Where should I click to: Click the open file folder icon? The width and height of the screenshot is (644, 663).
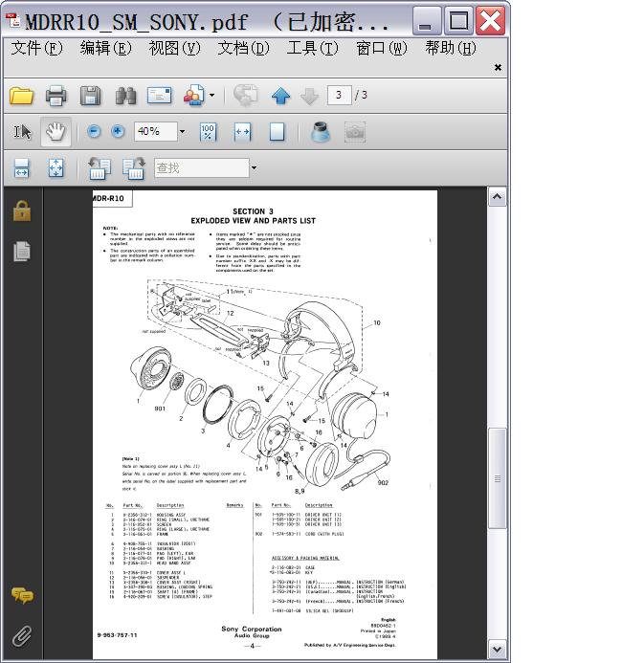click(x=22, y=96)
